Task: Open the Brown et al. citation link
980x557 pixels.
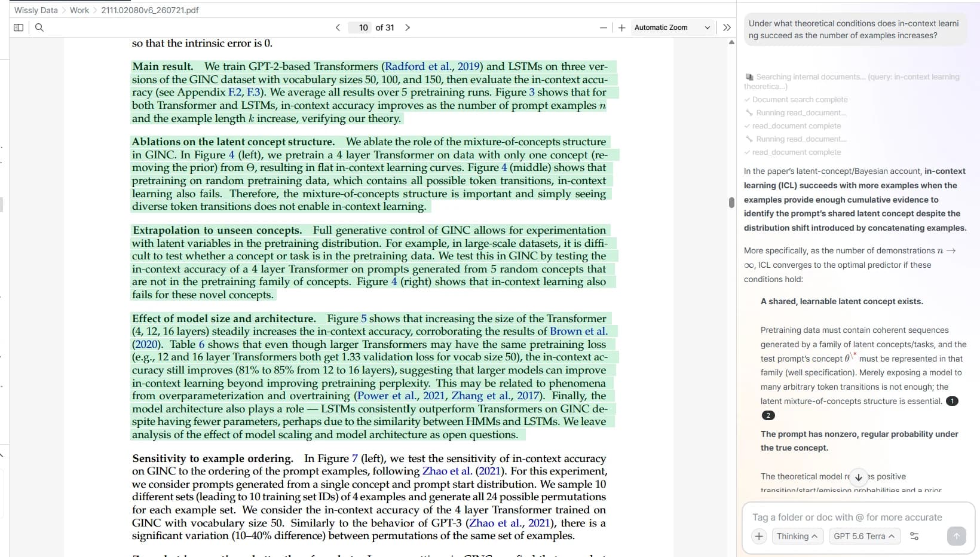Action: (578, 331)
